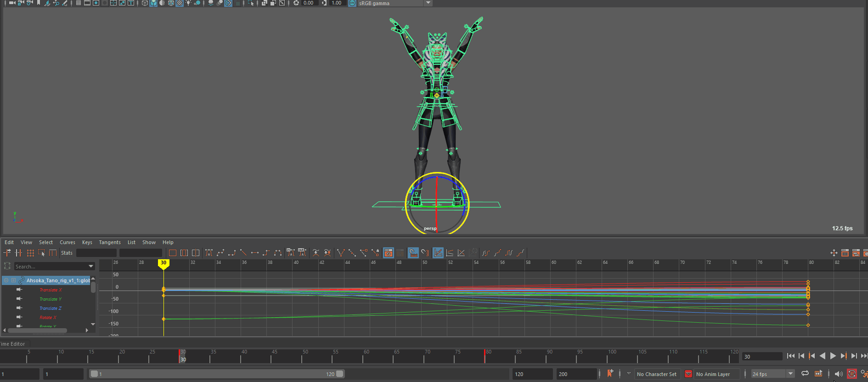Click the Pre-Infinity Cycle icon
This screenshot has width=868, height=382.
[x=486, y=253]
